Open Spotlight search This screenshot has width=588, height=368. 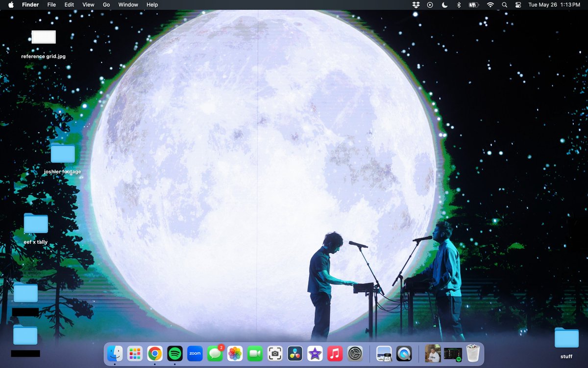[505, 4]
